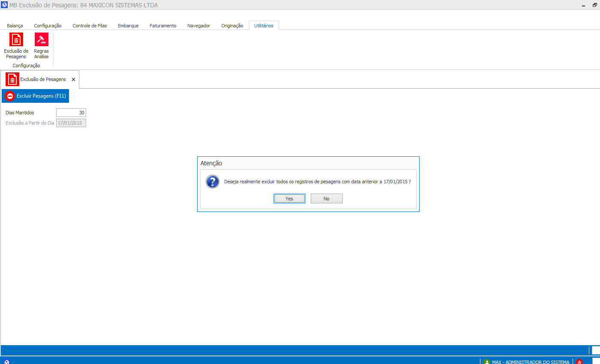Click the trash icon on Exclusão de Pesagens tab
This screenshot has height=364, width=600.
point(12,80)
